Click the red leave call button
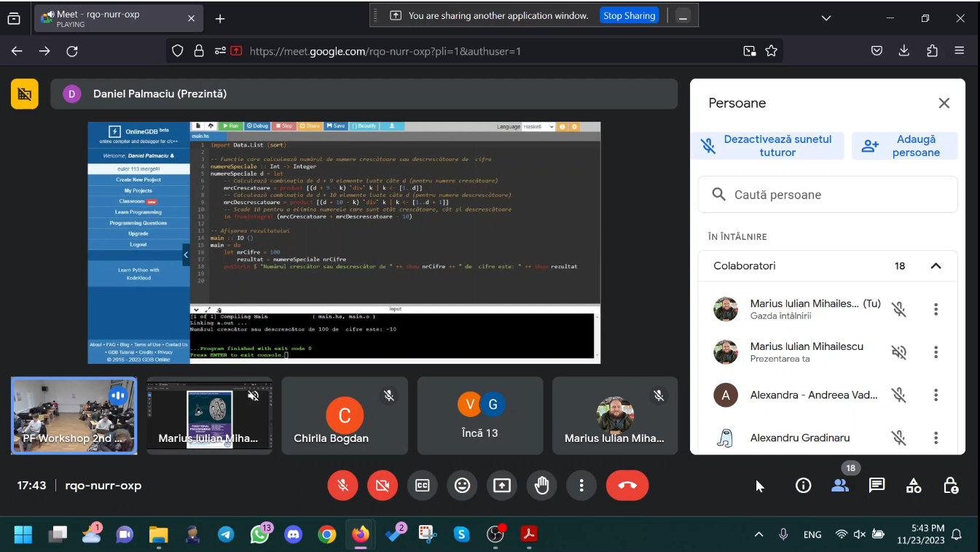The image size is (980, 552). (627, 486)
